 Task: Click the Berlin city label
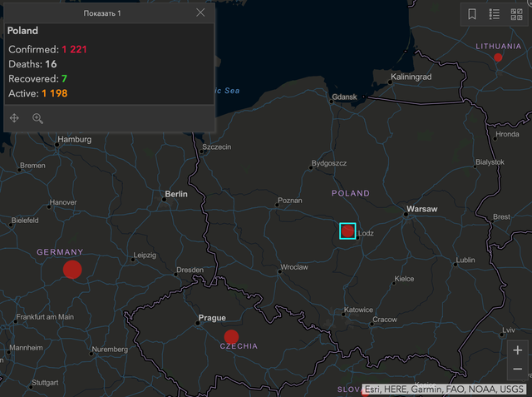176,194
